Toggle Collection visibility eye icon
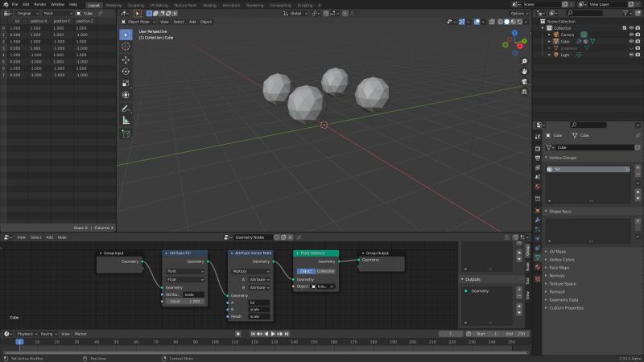 [631, 28]
